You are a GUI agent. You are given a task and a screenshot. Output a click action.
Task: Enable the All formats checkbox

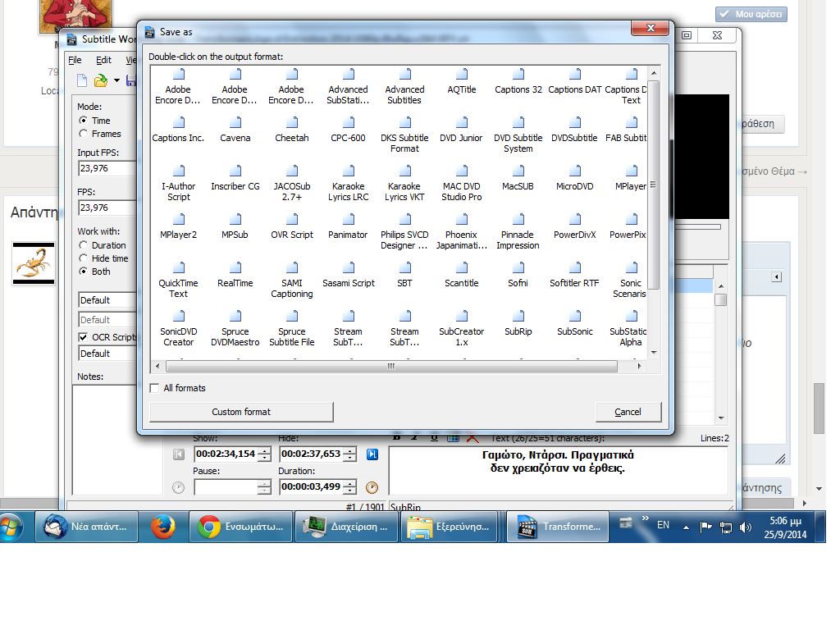coord(155,388)
